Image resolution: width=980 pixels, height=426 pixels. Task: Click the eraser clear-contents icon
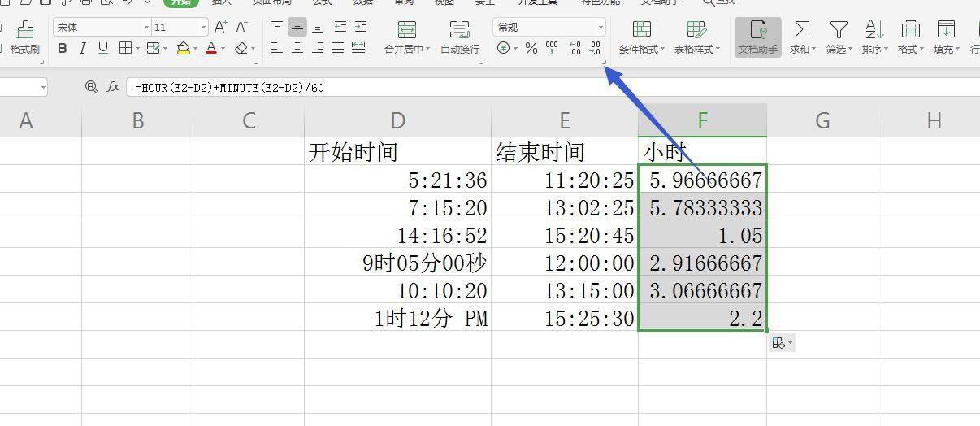click(x=241, y=49)
